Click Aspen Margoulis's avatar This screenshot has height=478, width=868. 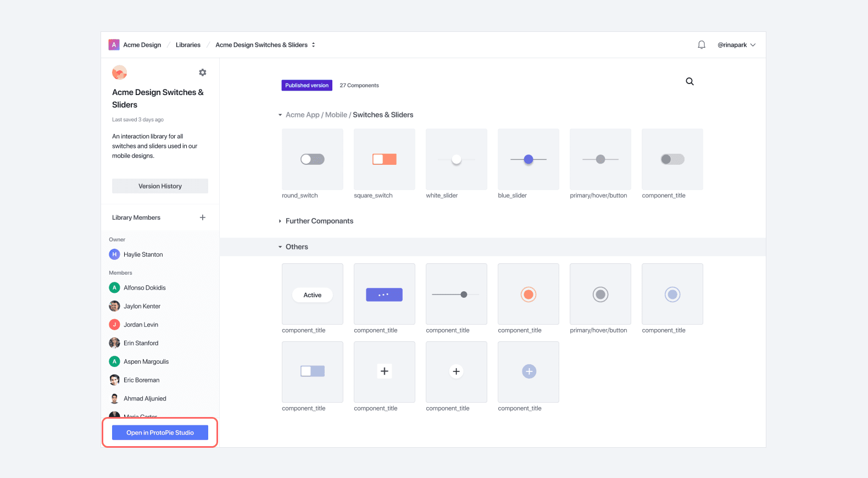(x=114, y=362)
